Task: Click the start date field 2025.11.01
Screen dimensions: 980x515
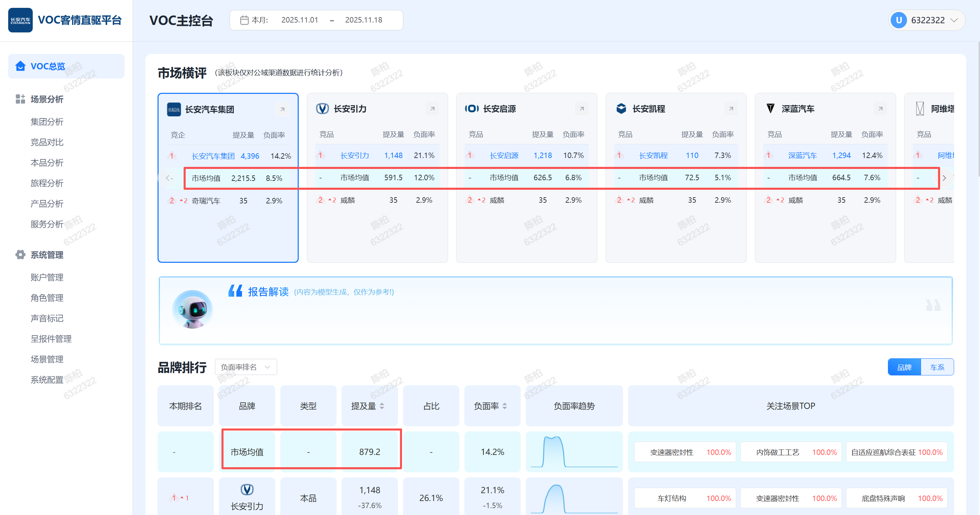Action: pos(299,20)
